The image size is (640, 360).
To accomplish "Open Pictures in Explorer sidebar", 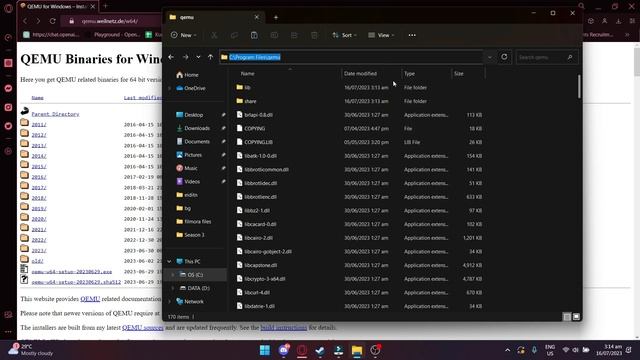I will (x=189, y=155).
